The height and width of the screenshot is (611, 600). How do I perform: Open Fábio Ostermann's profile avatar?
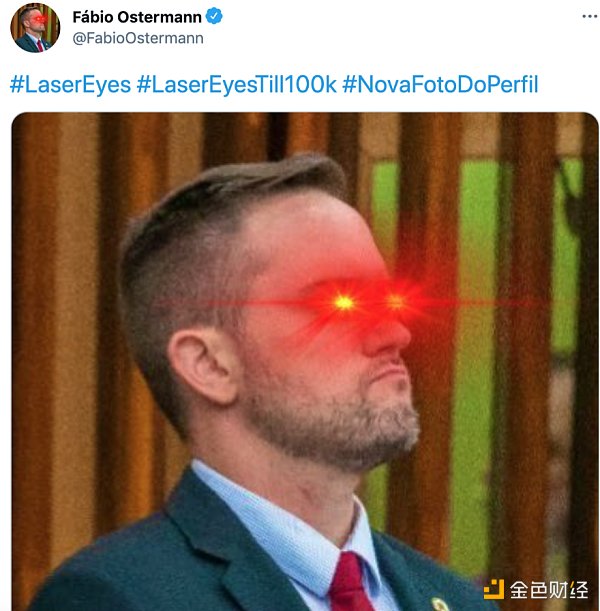coord(35,28)
